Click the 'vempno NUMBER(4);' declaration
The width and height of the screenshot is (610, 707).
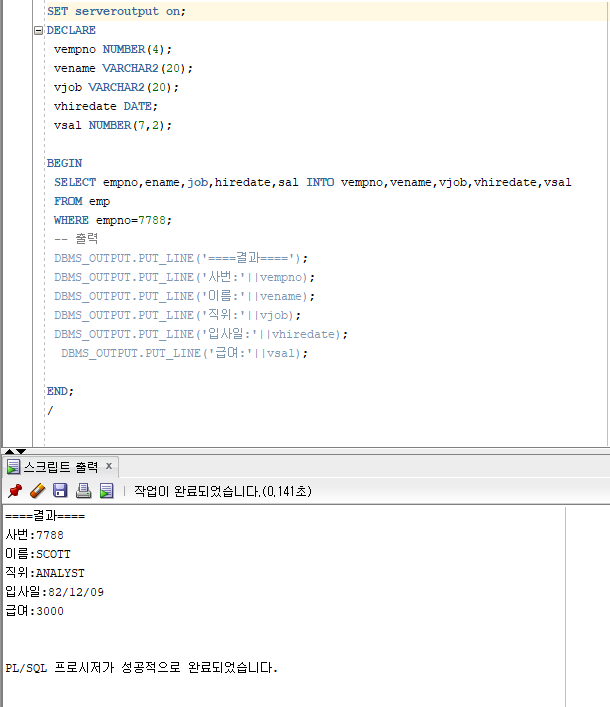[113, 49]
